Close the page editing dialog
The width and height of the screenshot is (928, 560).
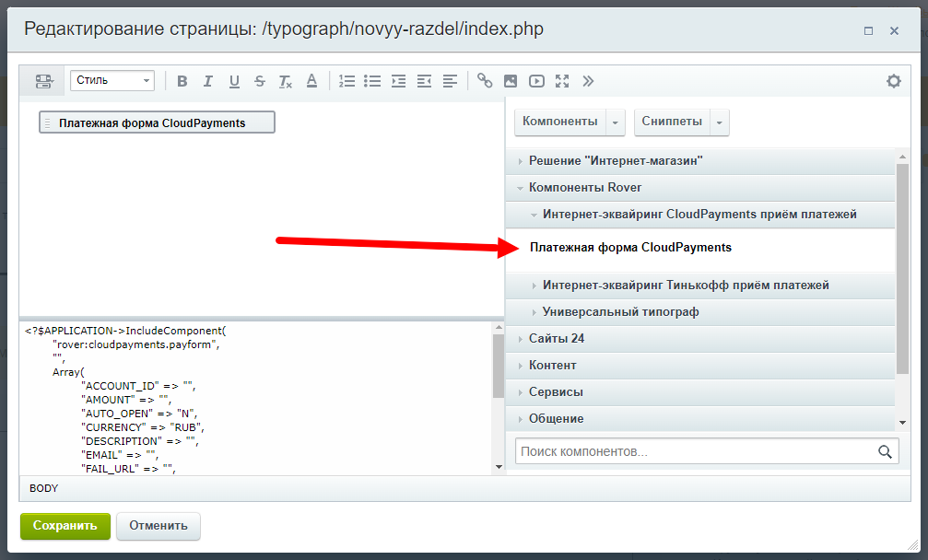[x=894, y=30]
